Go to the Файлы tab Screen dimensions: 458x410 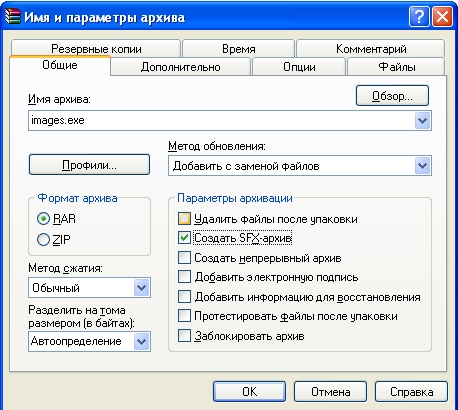[396, 67]
